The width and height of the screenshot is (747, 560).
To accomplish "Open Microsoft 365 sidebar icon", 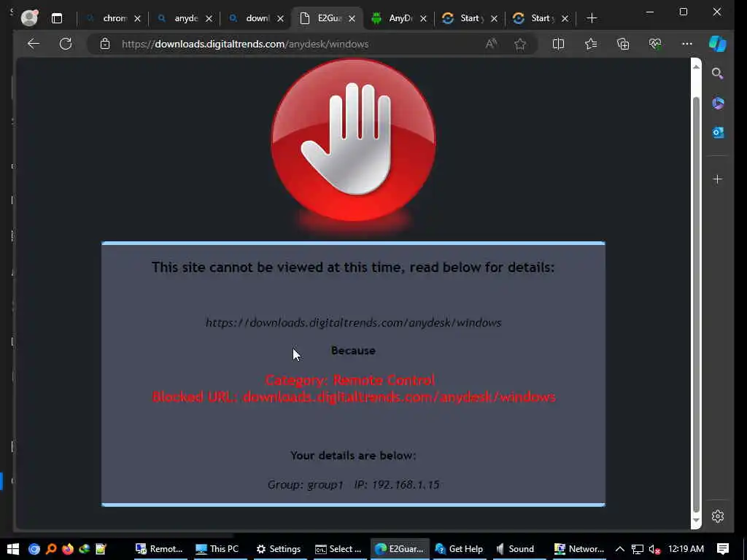I will (718, 103).
